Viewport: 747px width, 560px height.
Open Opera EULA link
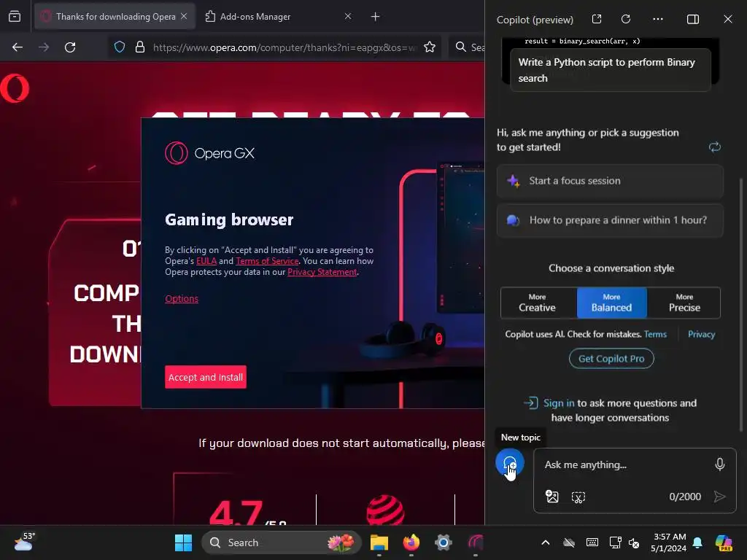click(x=206, y=261)
